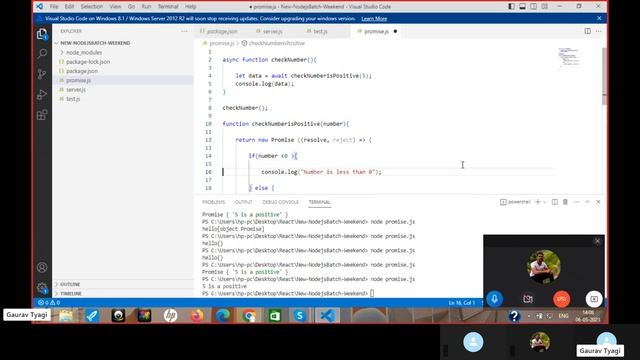The image size is (640, 360).
Task: Open Google Chrome from the taskbar
Action: click(249, 316)
